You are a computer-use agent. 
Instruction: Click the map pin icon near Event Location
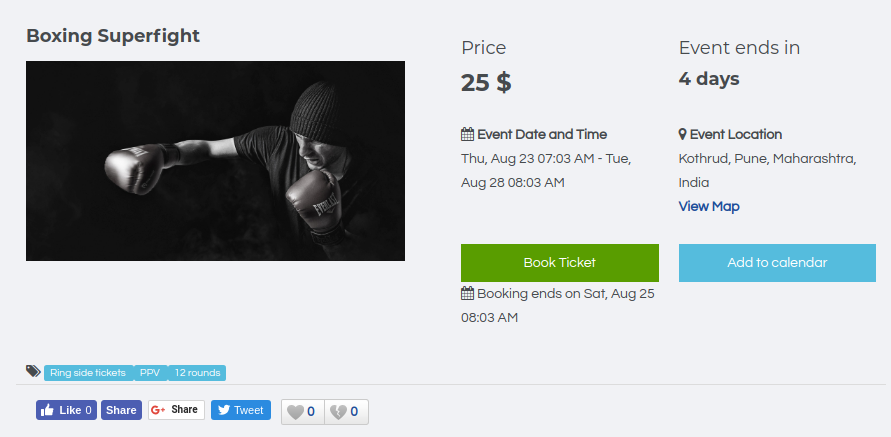click(x=683, y=134)
